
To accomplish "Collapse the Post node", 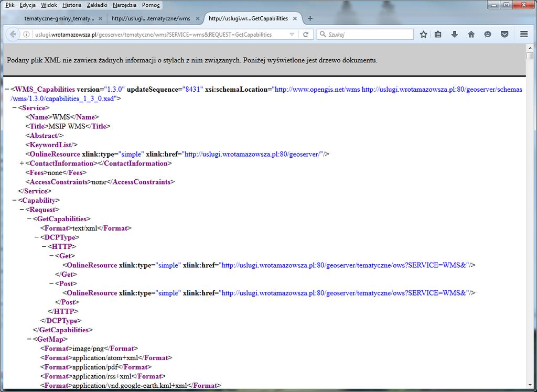I will (x=51, y=284).
